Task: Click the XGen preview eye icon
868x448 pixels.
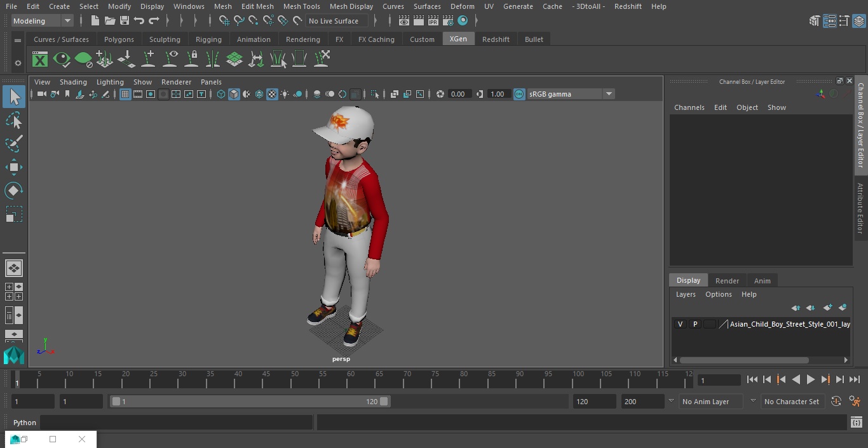Action: click(62, 60)
